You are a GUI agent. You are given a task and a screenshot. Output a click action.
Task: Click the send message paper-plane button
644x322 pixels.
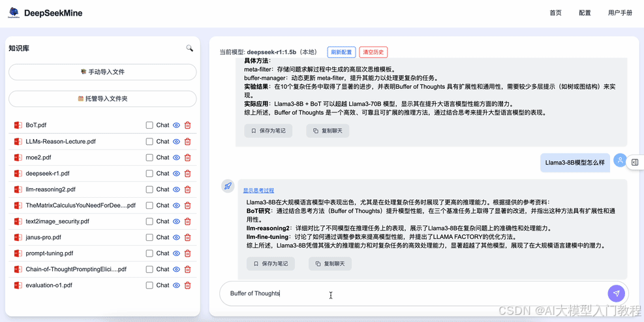tap(616, 293)
